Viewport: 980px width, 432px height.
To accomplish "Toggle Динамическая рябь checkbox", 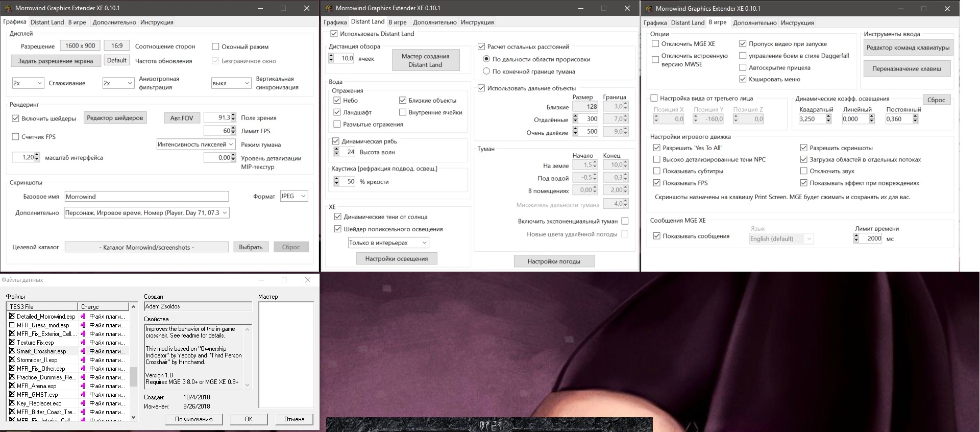I will pos(336,141).
